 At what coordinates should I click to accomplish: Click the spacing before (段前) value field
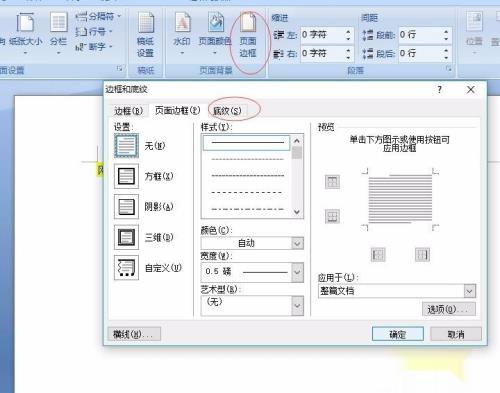click(x=421, y=35)
